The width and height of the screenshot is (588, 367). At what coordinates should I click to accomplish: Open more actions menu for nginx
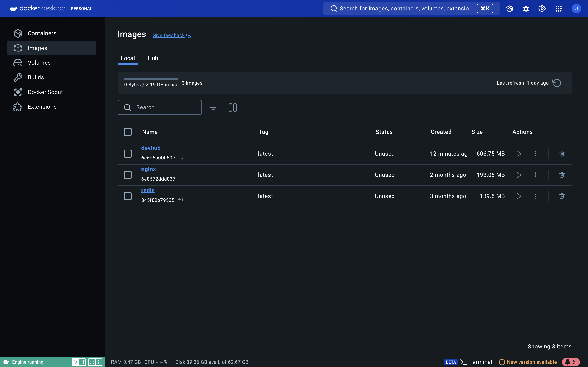[x=535, y=175]
